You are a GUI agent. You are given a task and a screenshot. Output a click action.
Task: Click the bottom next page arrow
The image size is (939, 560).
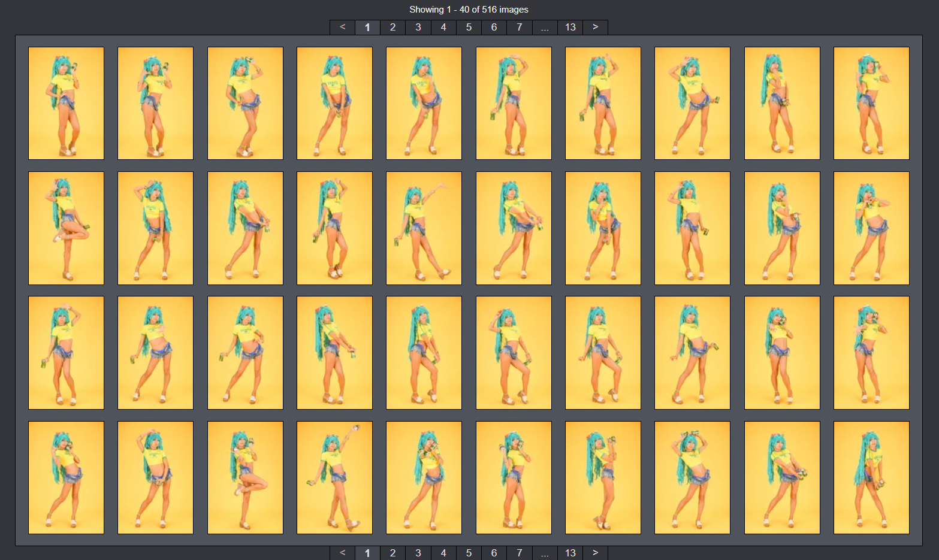pyautogui.click(x=595, y=553)
